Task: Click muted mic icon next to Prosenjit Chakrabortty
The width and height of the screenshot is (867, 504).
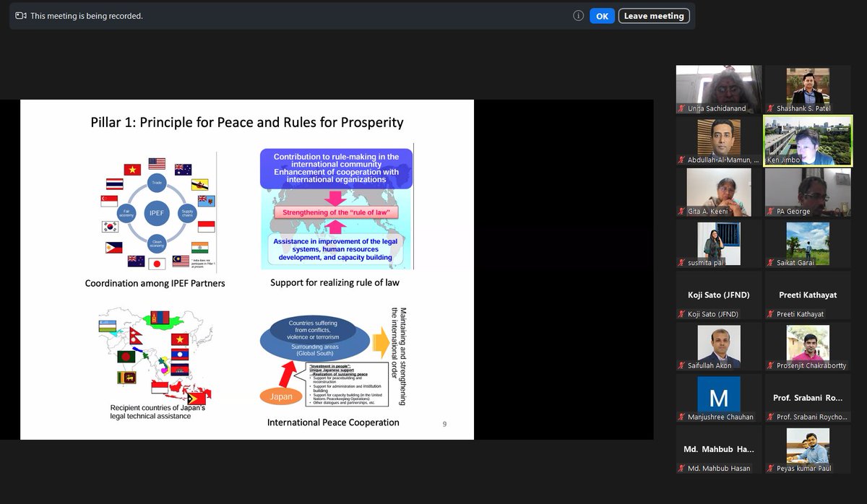Action: tap(771, 365)
